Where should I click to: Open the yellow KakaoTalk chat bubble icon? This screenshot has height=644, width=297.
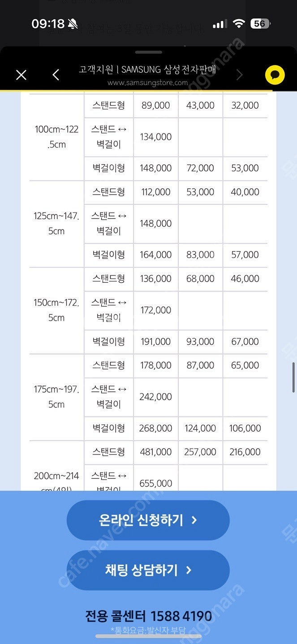click(x=275, y=75)
